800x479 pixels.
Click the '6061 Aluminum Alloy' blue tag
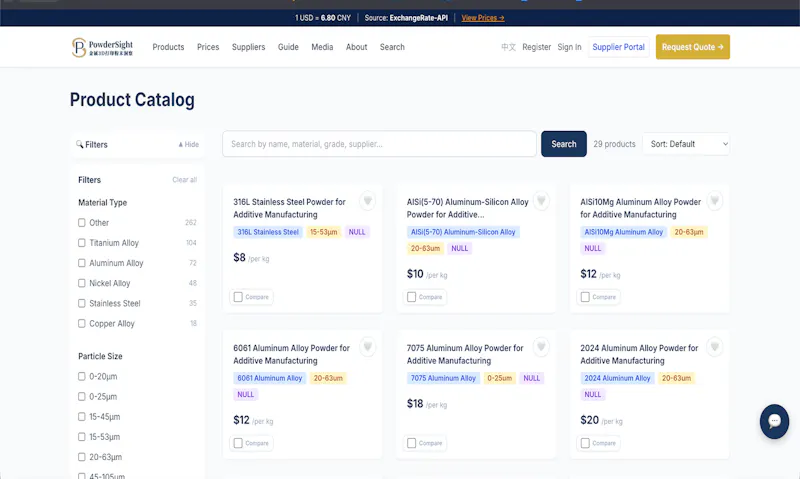click(270, 378)
